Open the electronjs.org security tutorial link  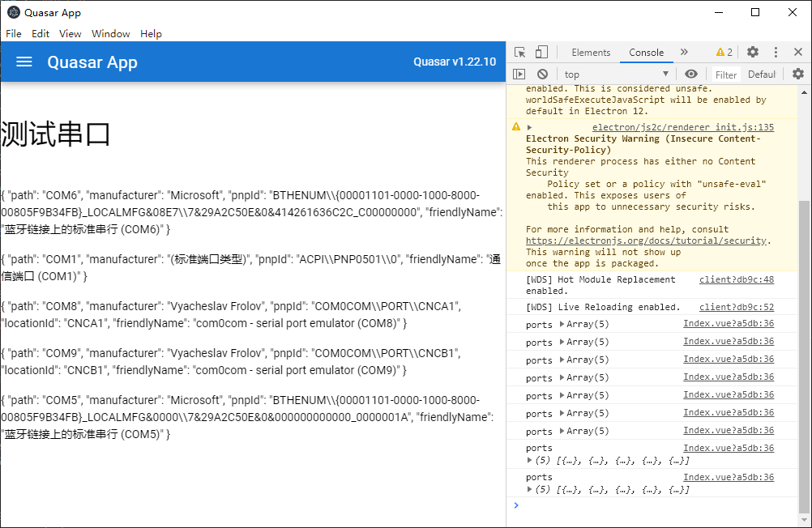tap(646, 241)
